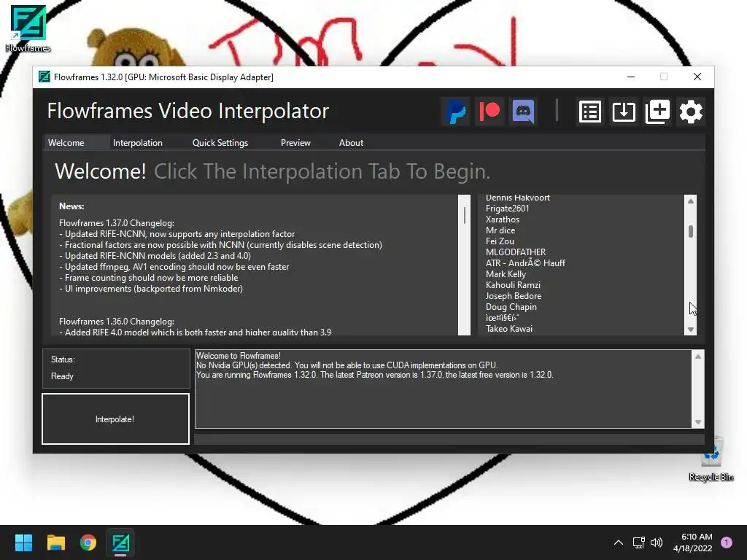Open the Windows Start menu
The image size is (747, 560).
point(23,542)
